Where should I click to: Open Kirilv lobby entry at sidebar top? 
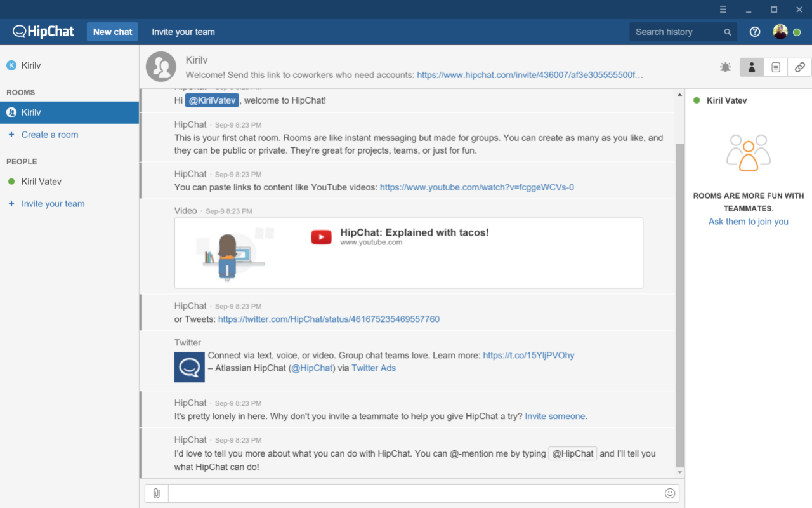[69, 65]
